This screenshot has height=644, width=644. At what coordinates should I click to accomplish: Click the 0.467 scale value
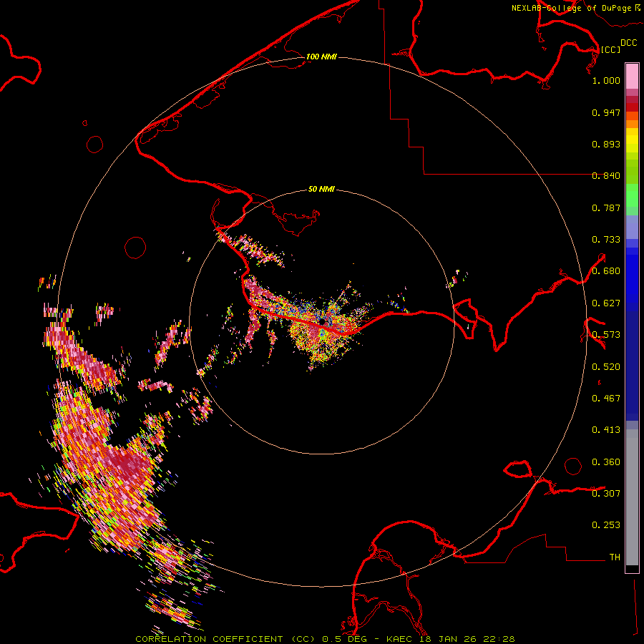point(606,399)
